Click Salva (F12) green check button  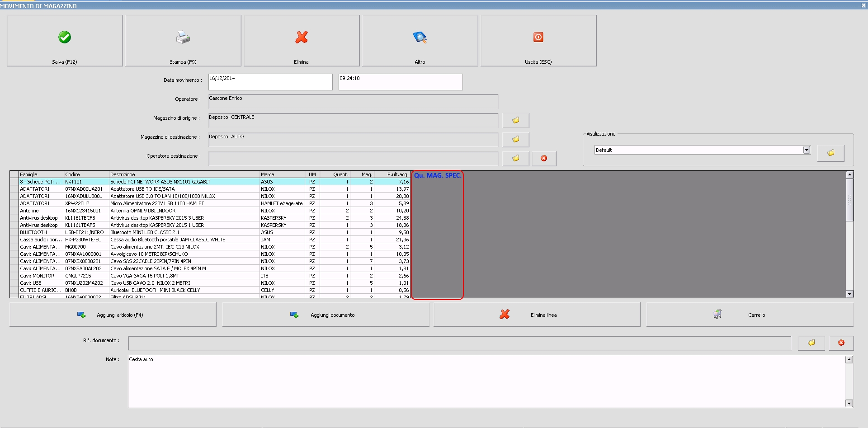pyautogui.click(x=65, y=41)
